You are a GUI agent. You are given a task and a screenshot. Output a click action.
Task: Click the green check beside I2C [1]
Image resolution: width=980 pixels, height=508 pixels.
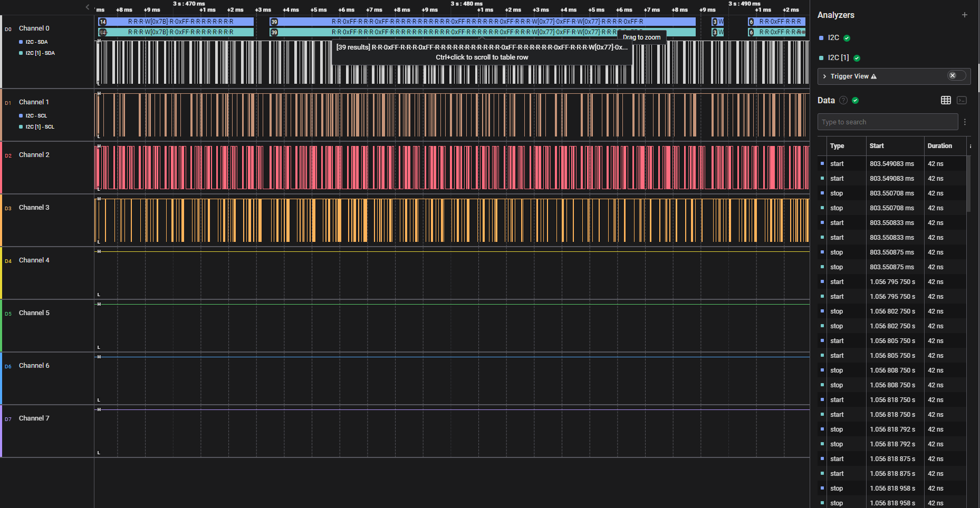(857, 58)
